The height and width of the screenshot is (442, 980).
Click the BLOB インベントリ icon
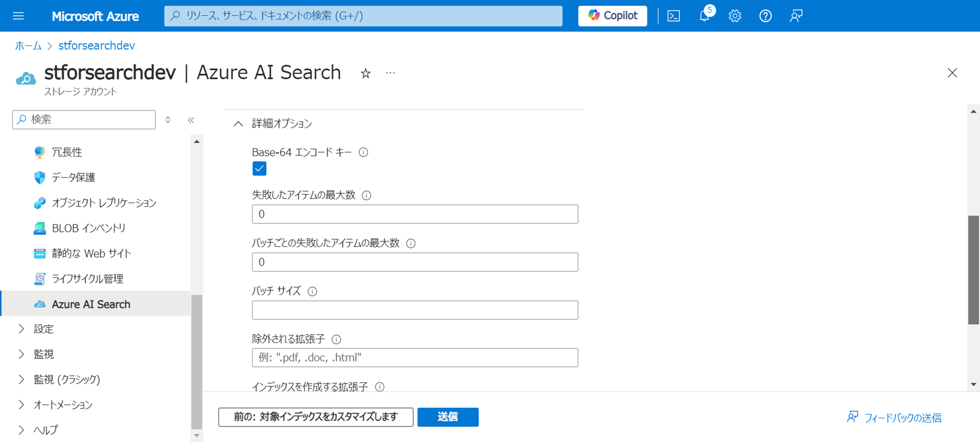click(x=40, y=228)
